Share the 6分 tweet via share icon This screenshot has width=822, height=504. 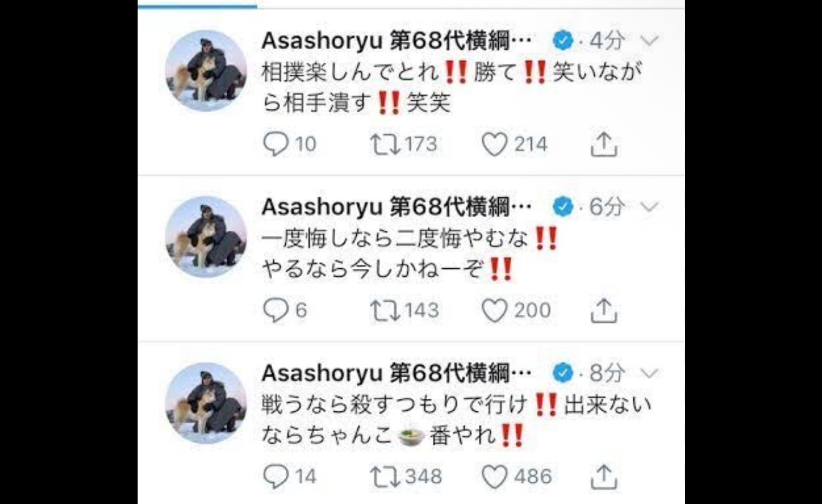(x=603, y=310)
